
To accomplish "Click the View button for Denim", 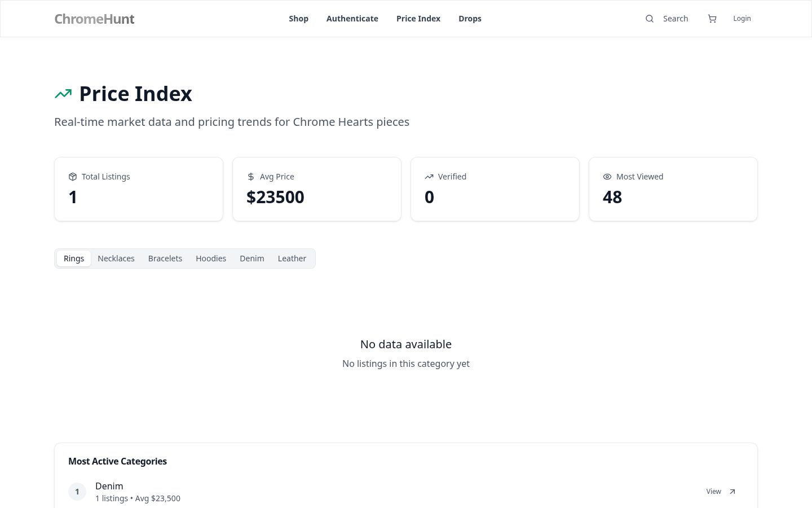I will [x=721, y=492].
